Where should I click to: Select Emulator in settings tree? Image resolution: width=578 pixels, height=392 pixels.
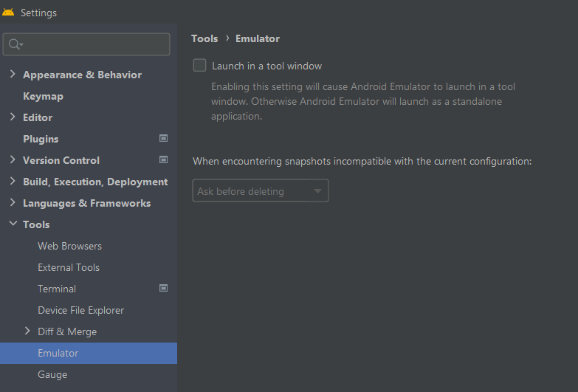pyautogui.click(x=89, y=353)
